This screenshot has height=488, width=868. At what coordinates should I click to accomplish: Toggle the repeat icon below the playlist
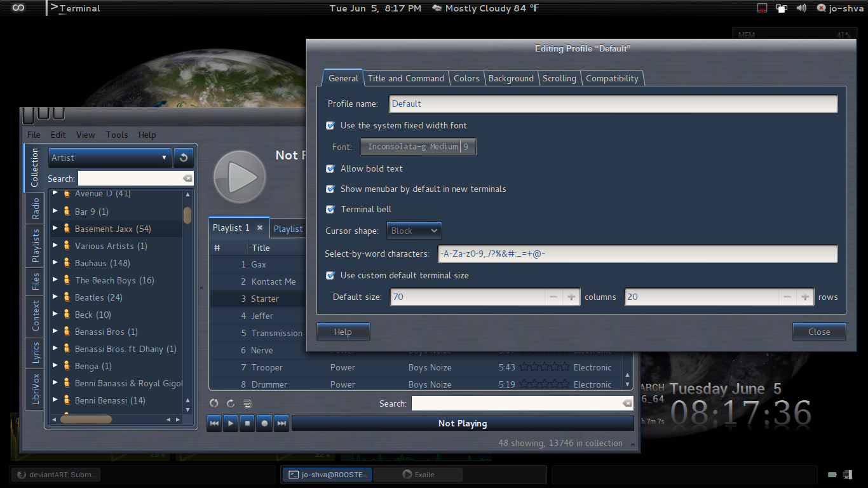(231, 403)
